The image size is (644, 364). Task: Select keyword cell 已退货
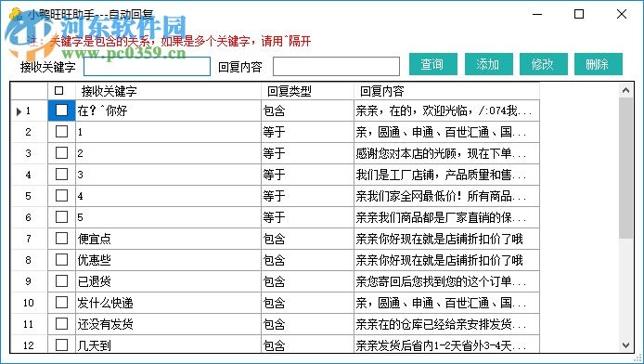168,281
